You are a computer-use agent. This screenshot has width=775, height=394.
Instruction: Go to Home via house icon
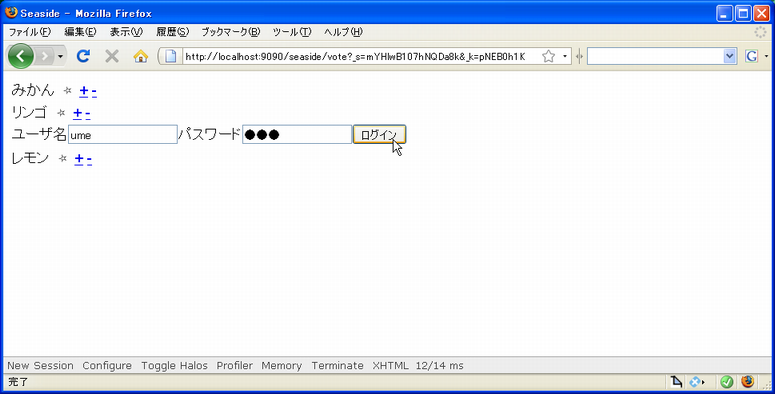coord(141,56)
